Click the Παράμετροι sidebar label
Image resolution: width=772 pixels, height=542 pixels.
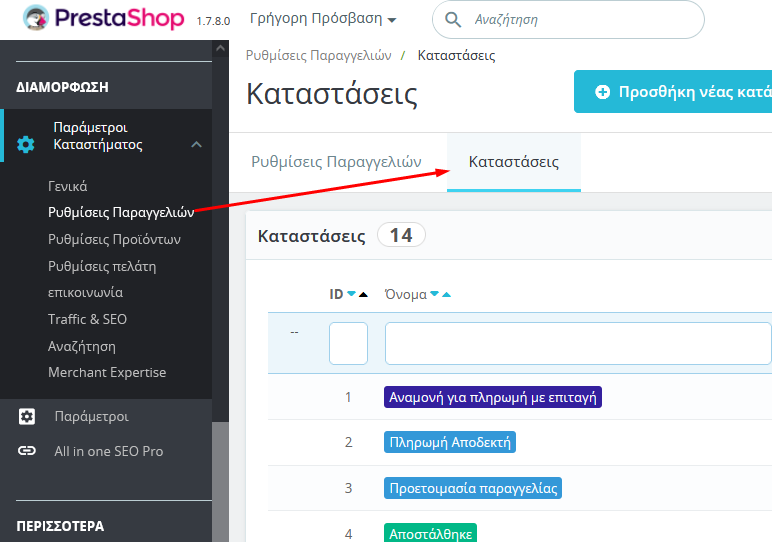click(x=92, y=416)
